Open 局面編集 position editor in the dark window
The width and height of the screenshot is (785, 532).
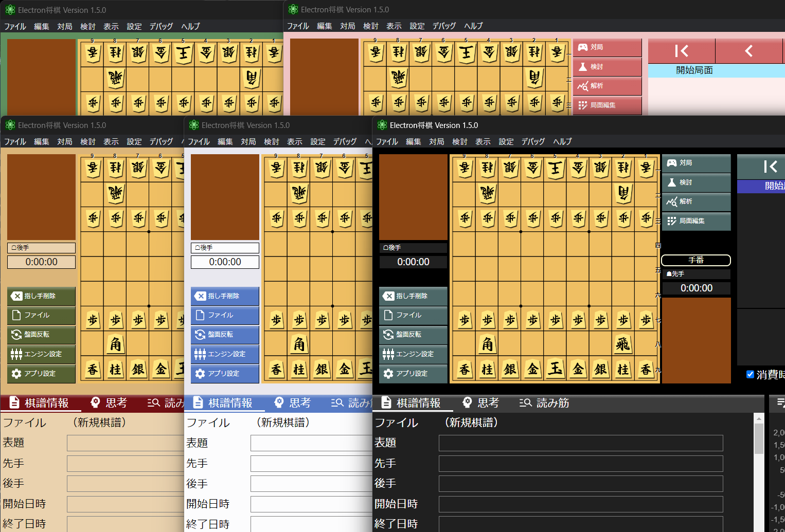tap(696, 221)
